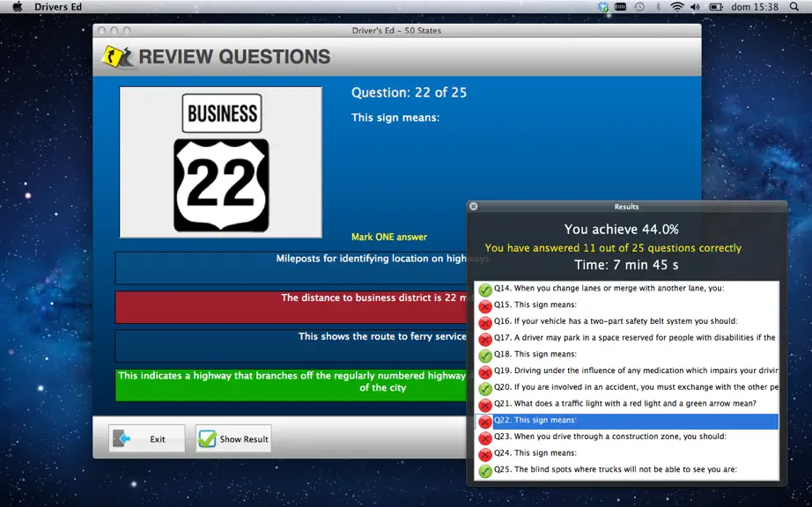Select Q21 traffic light question in results
Screen dimensions: 812x507
pyautogui.click(x=626, y=404)
